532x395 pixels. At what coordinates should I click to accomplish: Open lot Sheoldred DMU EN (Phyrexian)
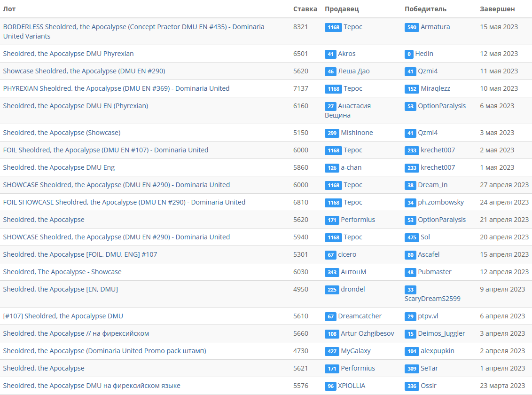tap(76, 105)
